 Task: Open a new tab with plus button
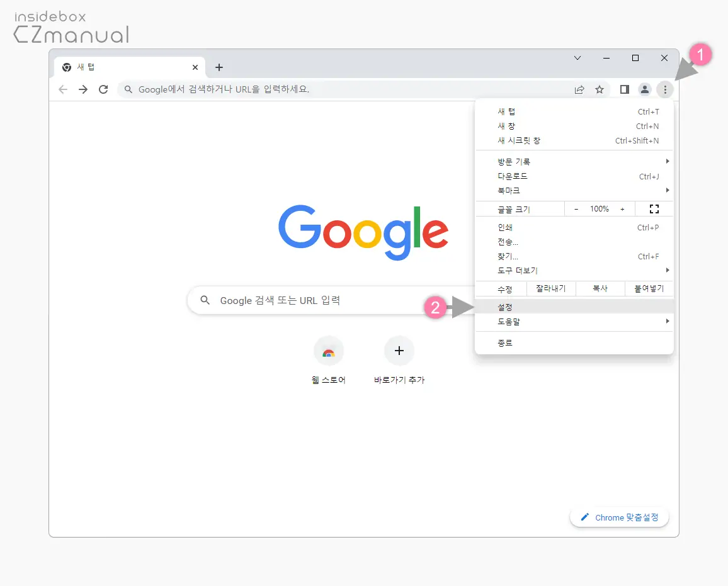[219, 67]
